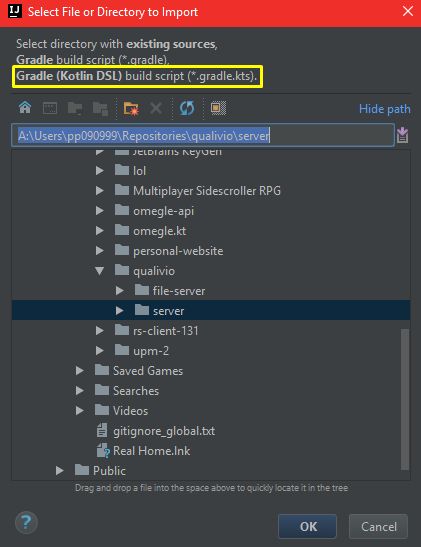Click the Public folder icon
Image resolution: width=421 pixels, height=547 pixels.
[82, 470]
